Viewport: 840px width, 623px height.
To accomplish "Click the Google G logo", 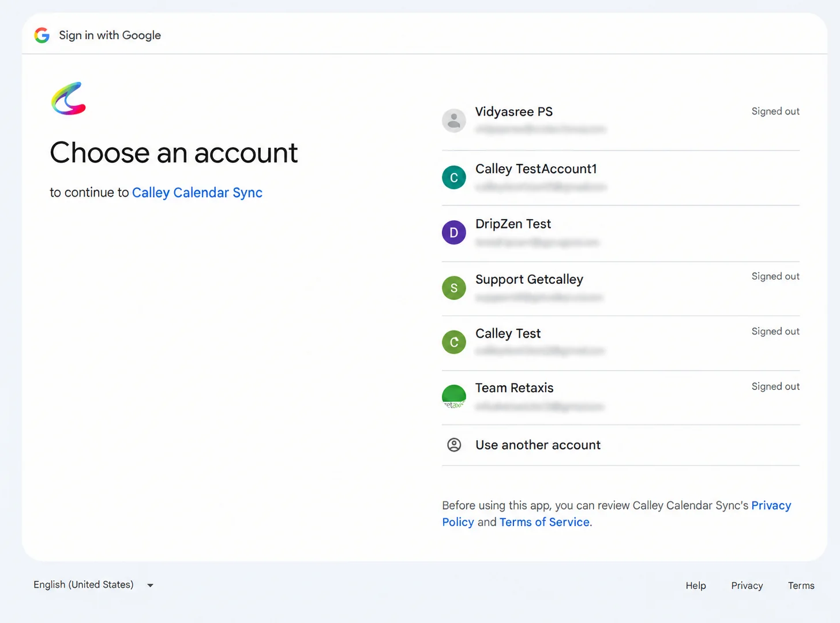I will [42, 35].
